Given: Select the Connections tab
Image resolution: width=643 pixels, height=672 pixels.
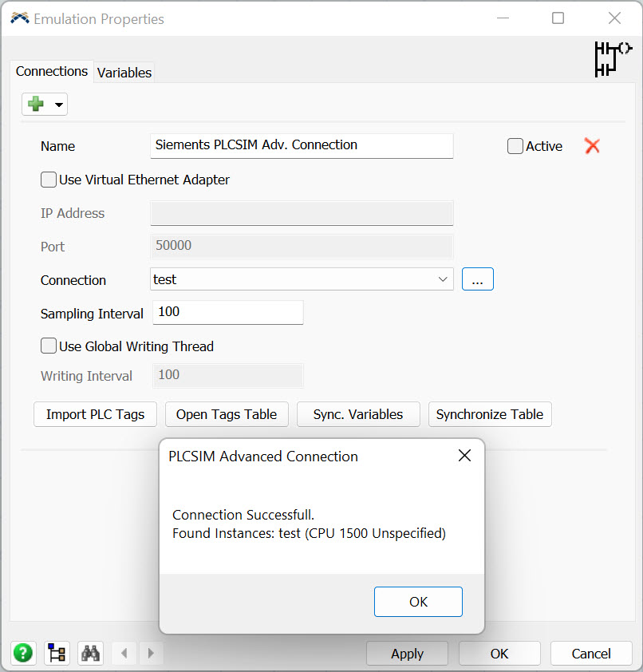Looking at the screenshot, I should [x=52, y=72].
